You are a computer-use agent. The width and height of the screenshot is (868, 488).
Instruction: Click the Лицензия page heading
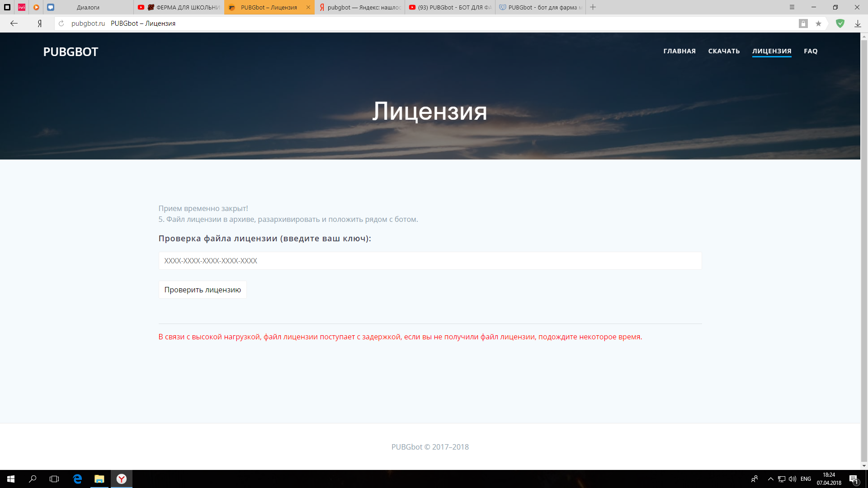point(430,111)
